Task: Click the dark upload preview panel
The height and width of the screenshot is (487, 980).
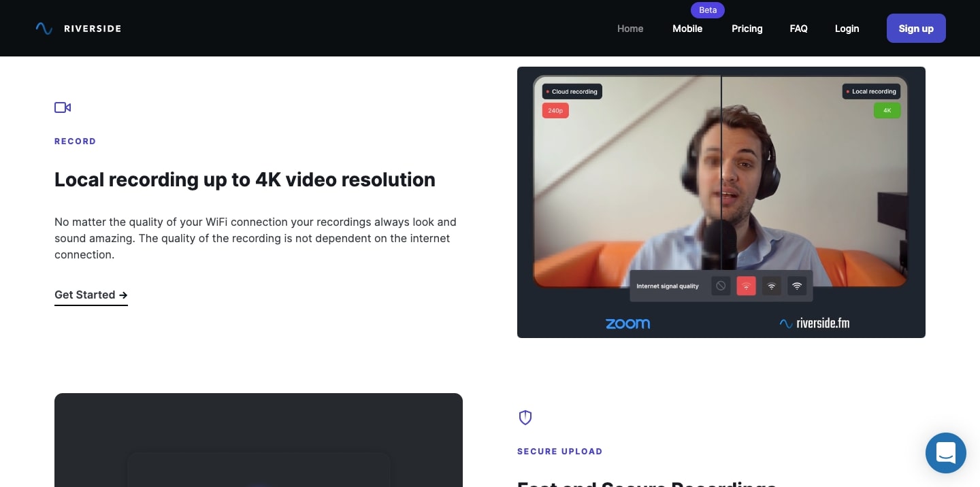Action: pos(259,440)
